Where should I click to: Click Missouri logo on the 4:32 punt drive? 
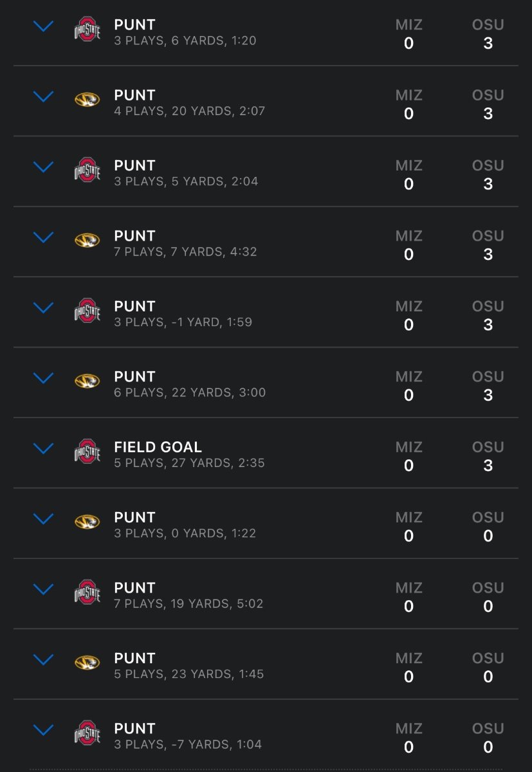[87, 241]
